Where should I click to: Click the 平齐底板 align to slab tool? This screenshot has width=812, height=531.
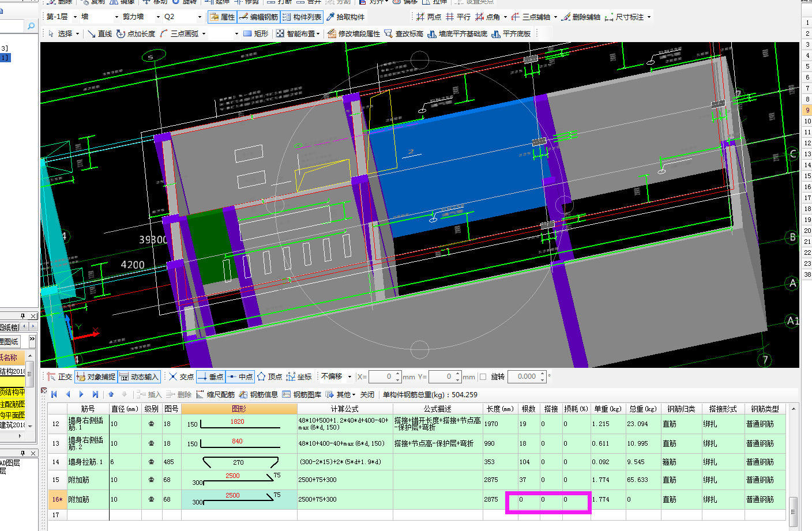point(511,33)
